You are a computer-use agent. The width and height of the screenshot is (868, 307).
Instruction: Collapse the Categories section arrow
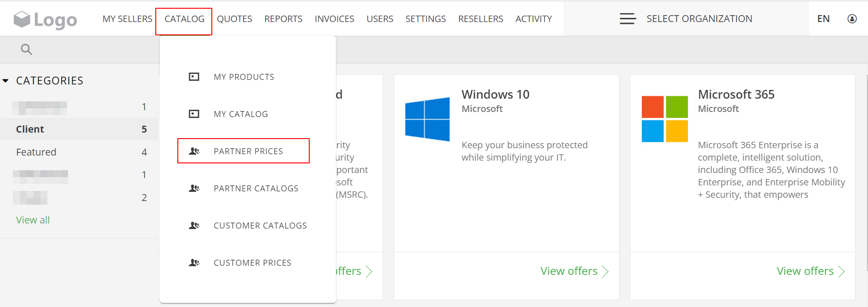coord(6,81)
